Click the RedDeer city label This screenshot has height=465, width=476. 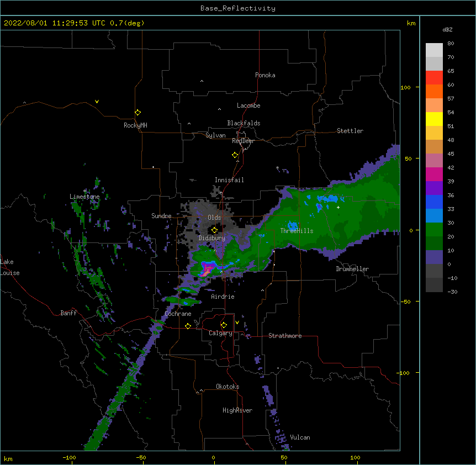coord(243,141)
